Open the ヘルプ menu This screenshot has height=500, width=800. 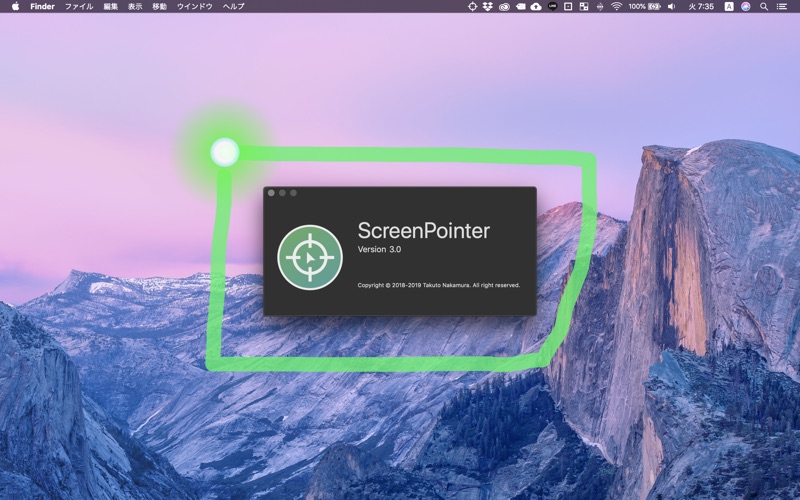pyautogui.click(x=234, y=6)
